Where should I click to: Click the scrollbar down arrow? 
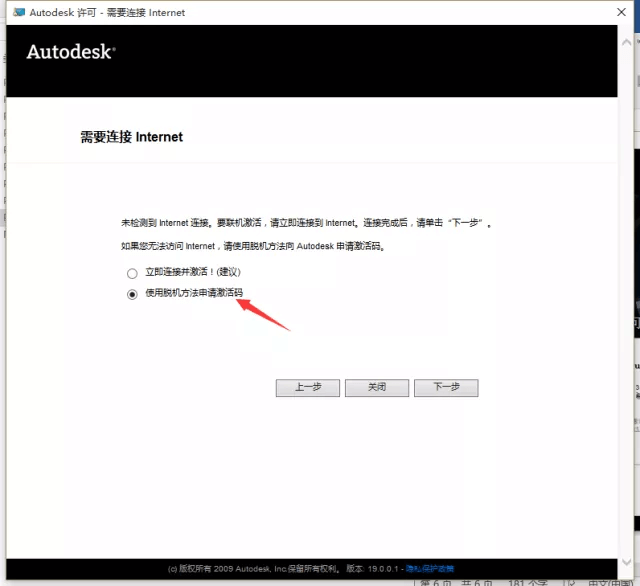(x=627, y=562)
